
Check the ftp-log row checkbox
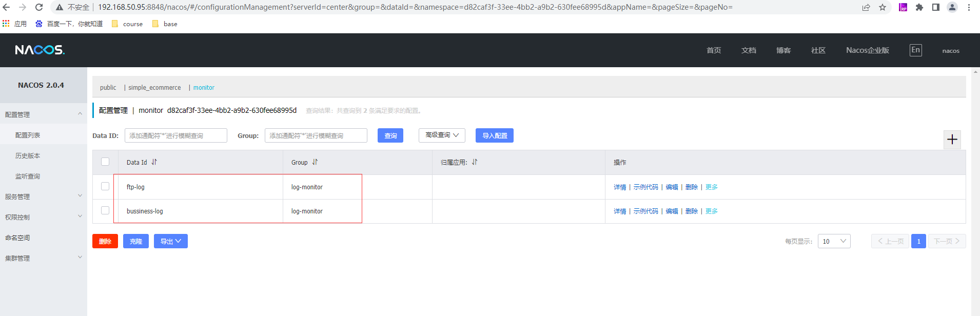(x=105, y=186)
